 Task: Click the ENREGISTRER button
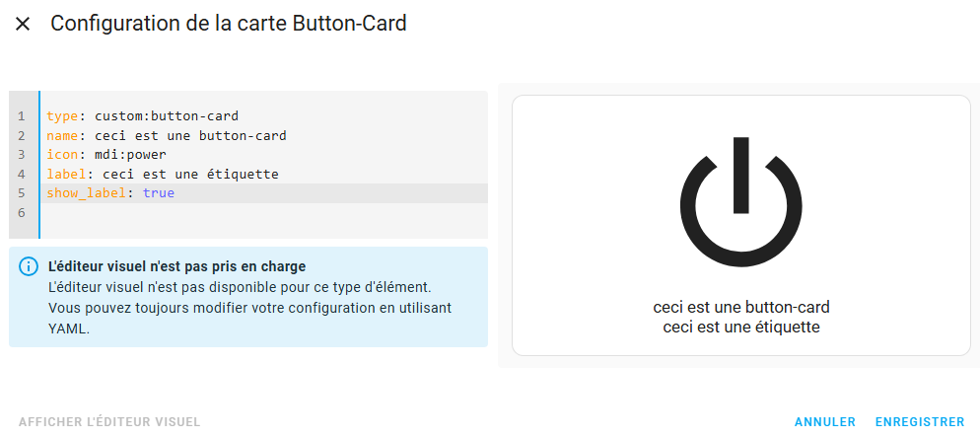click(920, 422)
